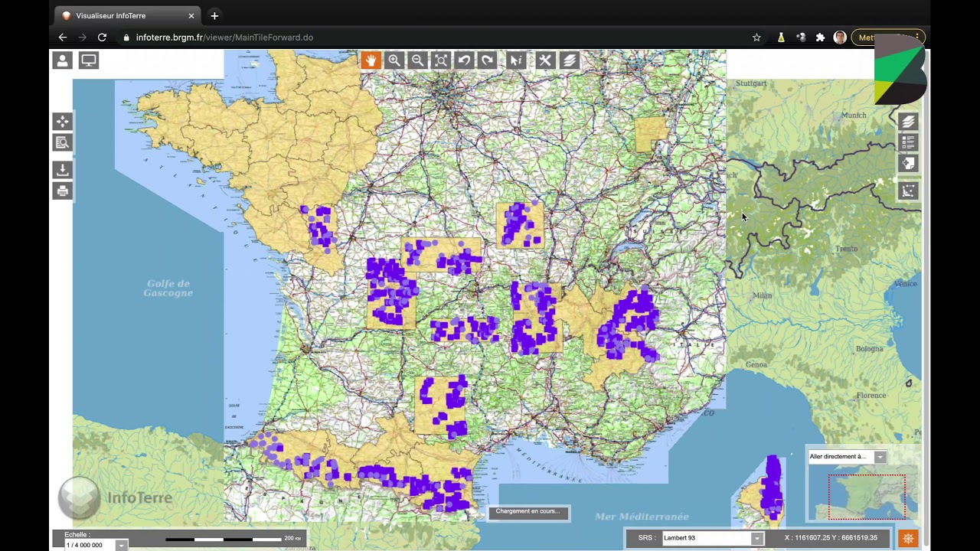Bookmark this page with star icon
980x551 pixels.
coord(756,37)
